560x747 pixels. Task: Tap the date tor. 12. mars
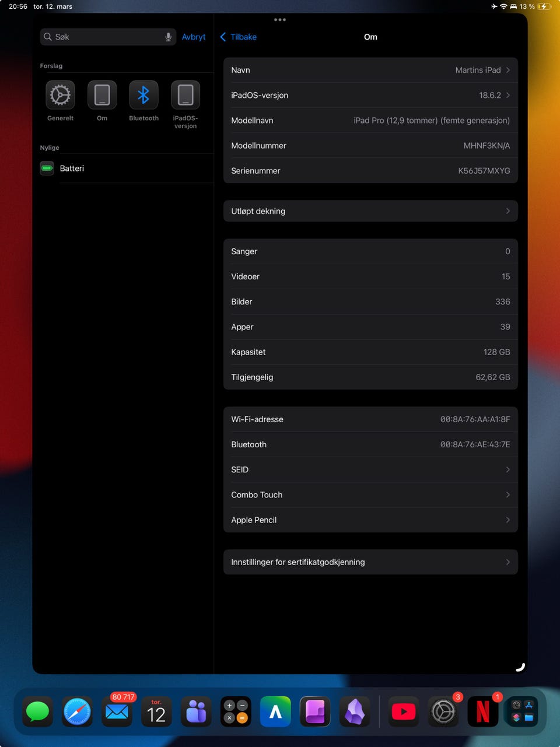[x=53, y=6]
